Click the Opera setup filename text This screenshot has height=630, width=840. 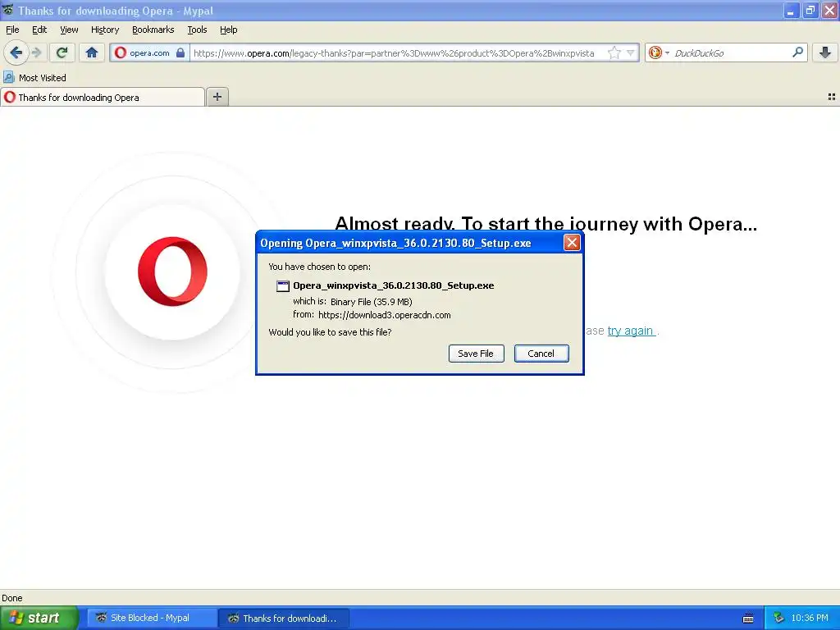click(393, 285)
